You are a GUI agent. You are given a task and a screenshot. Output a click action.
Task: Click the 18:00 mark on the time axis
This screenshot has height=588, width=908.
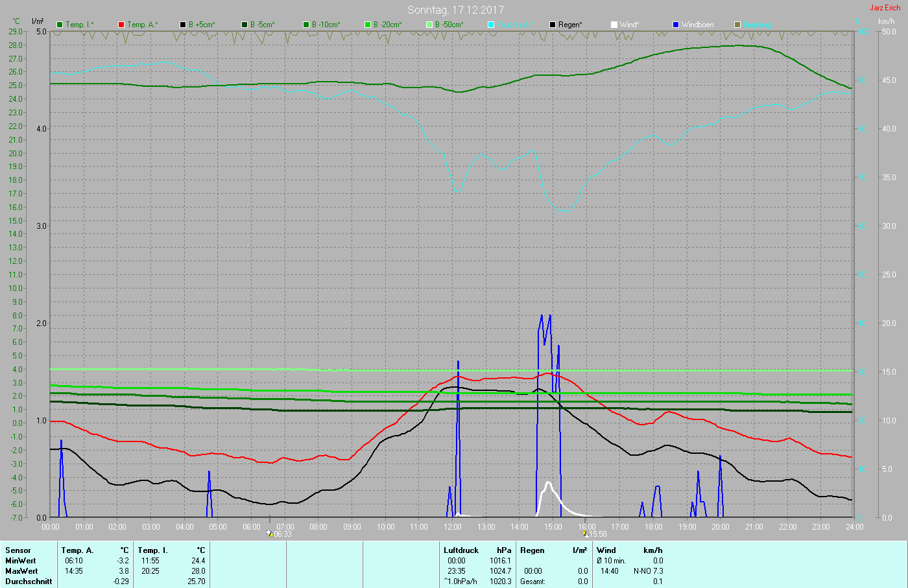653,527
